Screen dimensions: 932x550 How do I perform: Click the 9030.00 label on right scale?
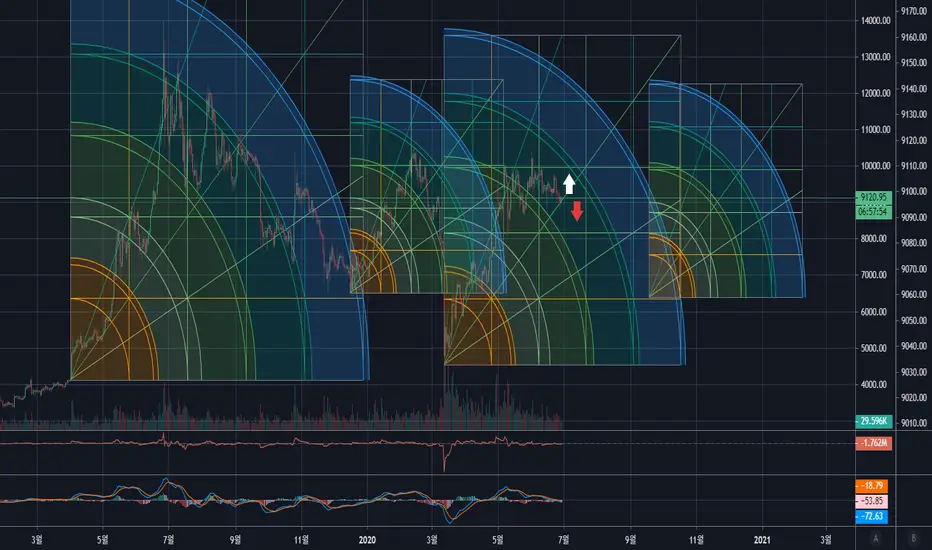[x=914, y=372]
